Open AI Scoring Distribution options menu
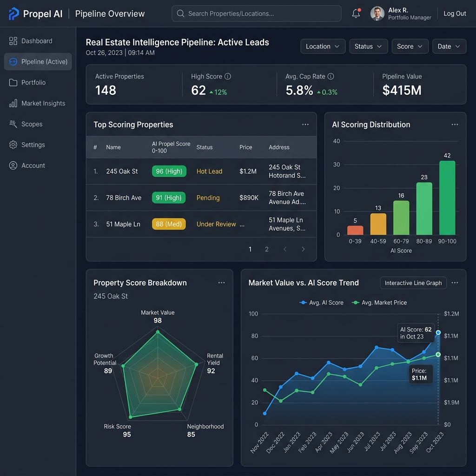 pos(455,125)
